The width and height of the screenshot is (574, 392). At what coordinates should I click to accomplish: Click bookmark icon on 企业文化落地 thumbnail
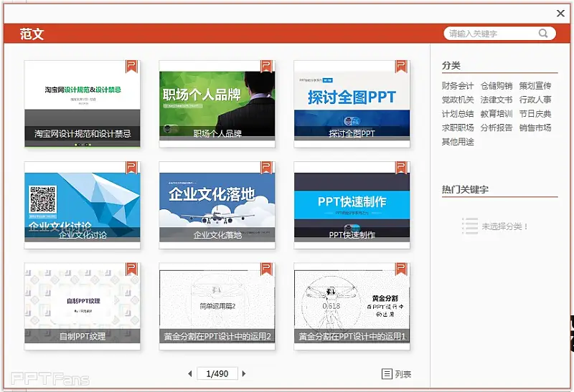[266, 167]
